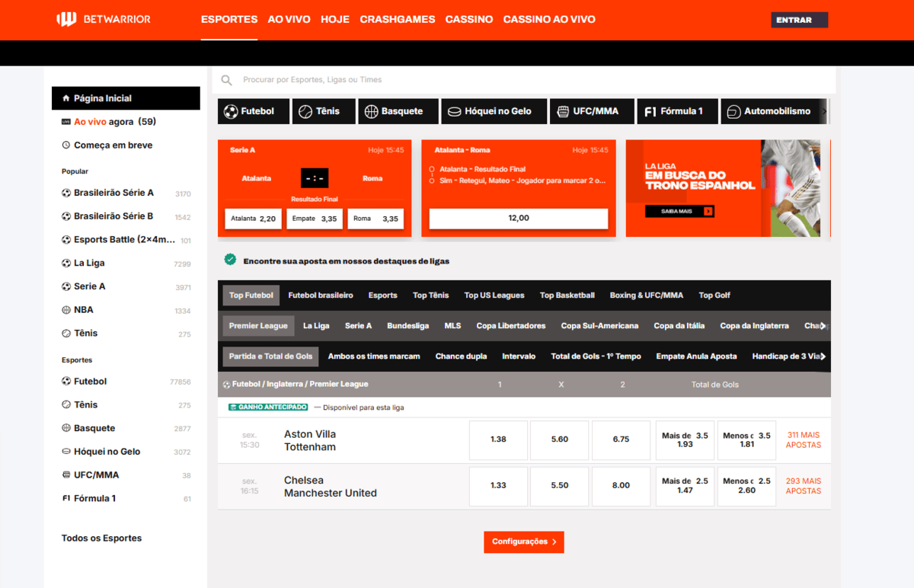Expand more leagues with right arrow

click(x=823, y=326)
